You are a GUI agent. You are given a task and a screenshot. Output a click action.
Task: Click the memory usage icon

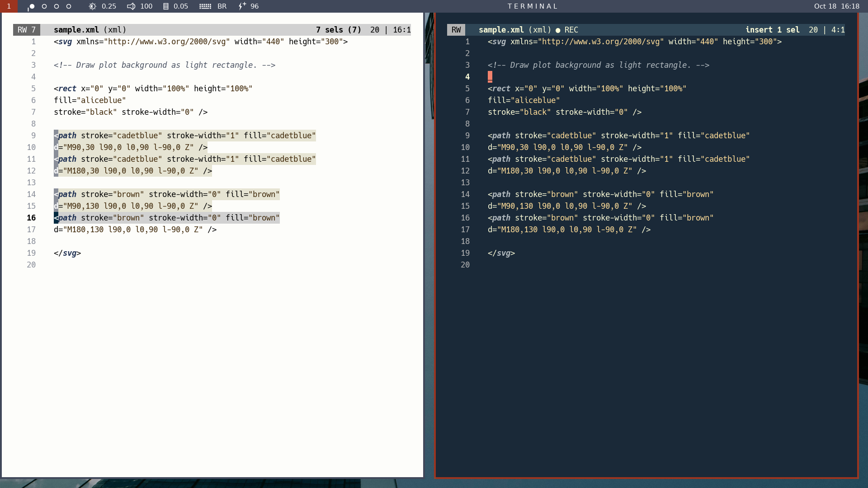coord(166,6)
